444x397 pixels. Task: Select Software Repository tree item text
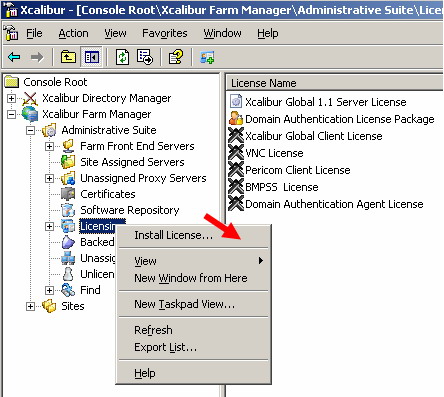click(x=130, y=210)
